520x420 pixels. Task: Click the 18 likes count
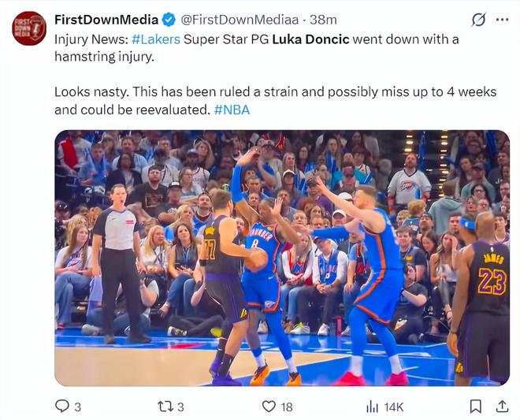pos(288,407)
